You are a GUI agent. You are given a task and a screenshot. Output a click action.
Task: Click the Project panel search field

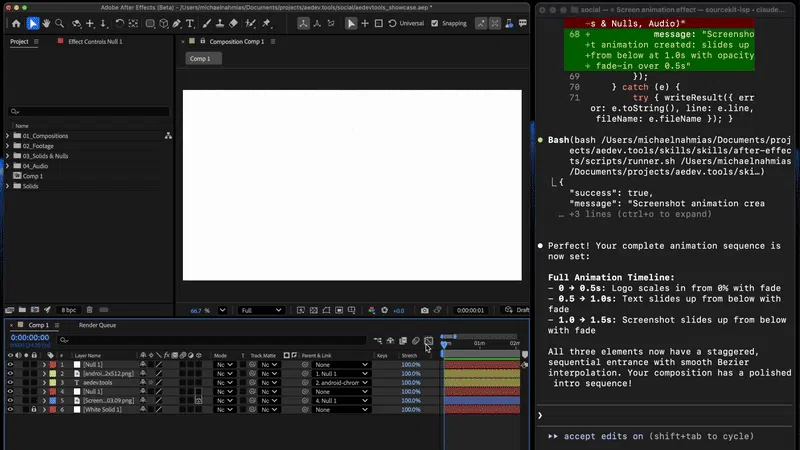(89, 111)
